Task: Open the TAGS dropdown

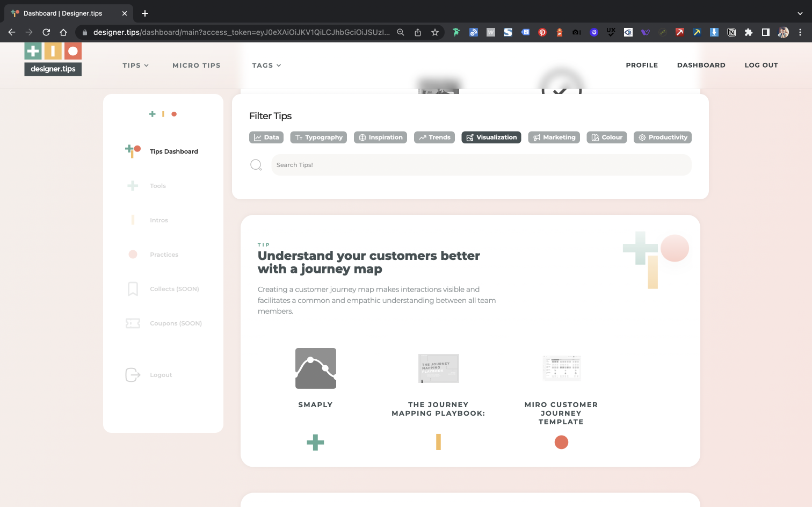Action: 266,65
